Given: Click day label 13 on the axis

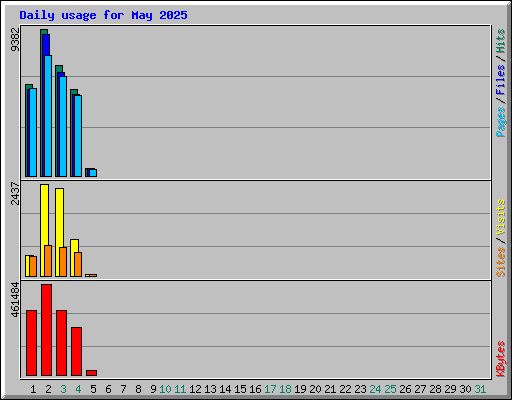Looking at the screenshot, I should pos(210,389).
